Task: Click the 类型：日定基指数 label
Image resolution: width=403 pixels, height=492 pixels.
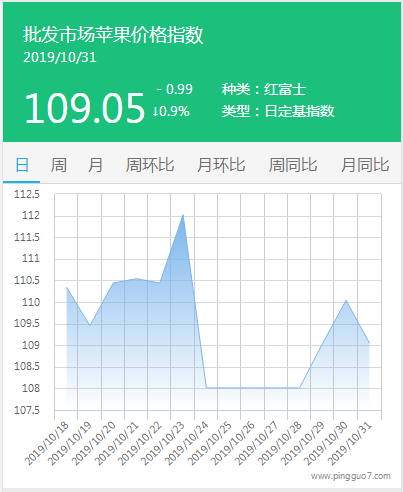Action: (278, 111)
